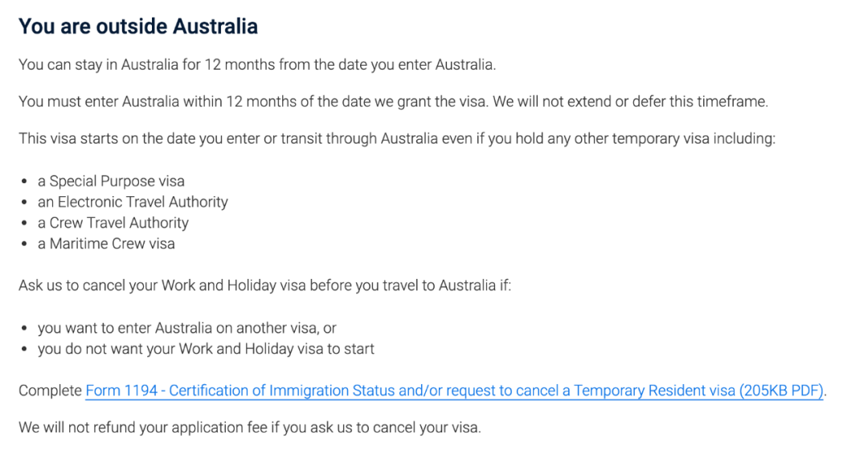
Task: Click the "You are outside Australia" heading
Action: tap(138, 27)
